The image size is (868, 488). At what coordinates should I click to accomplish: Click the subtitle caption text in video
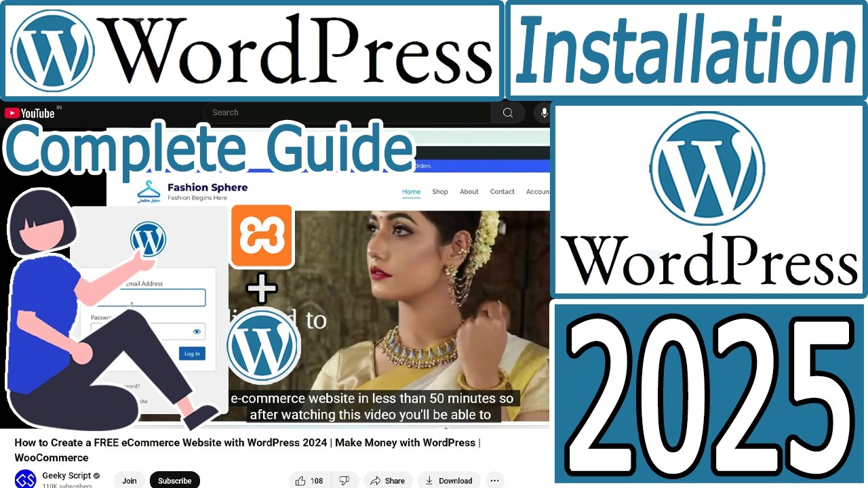[x=372, y=406]
